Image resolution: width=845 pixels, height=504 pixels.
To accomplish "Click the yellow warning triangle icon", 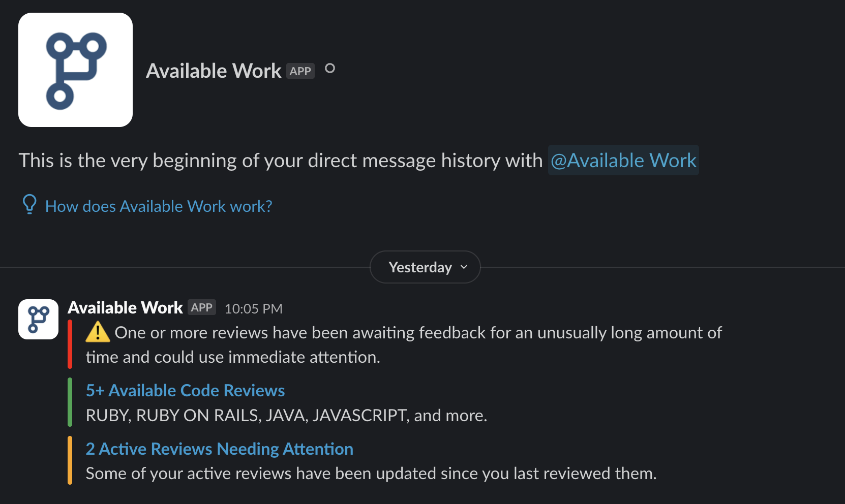I will [x=98, y=332].
